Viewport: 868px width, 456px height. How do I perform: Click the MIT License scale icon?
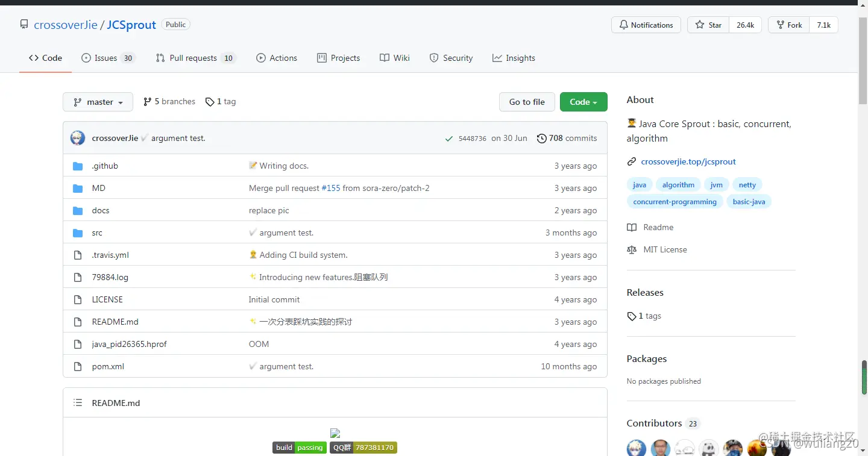(632, 249)
